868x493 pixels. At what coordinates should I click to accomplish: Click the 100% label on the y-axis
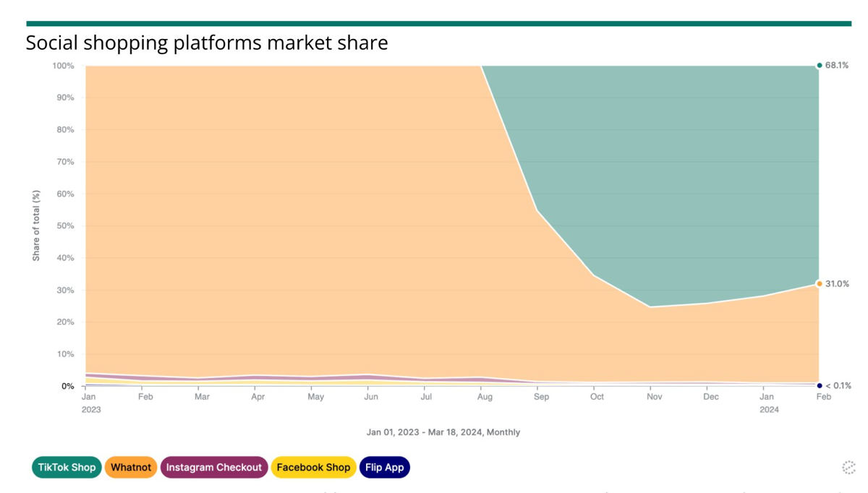tap(63, 67)
